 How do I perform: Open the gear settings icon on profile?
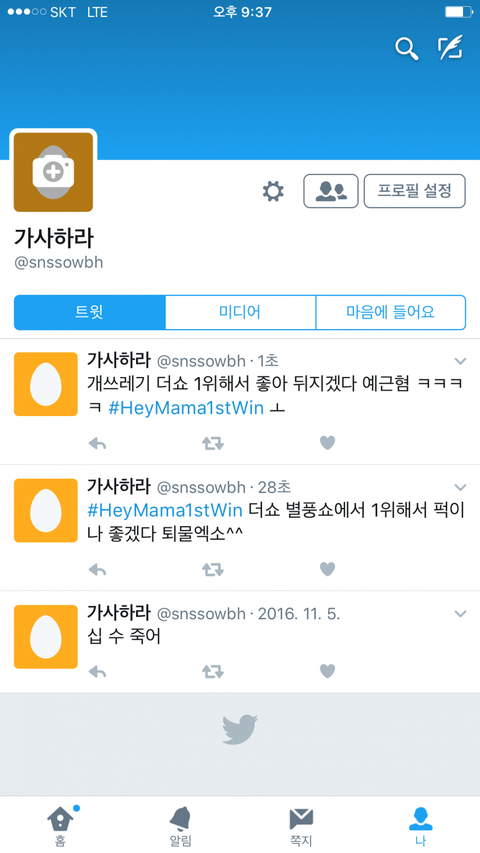pos(273,191)
